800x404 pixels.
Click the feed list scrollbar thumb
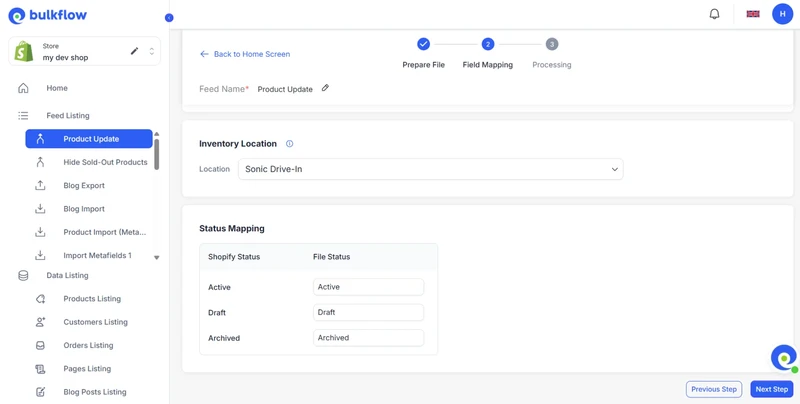157,154
